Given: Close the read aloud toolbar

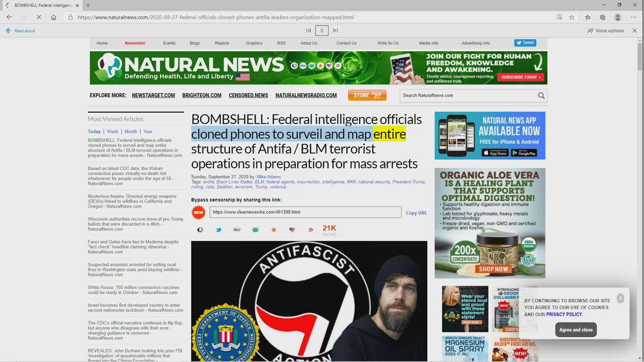Looking at the screenshot, I should [634, 31].
